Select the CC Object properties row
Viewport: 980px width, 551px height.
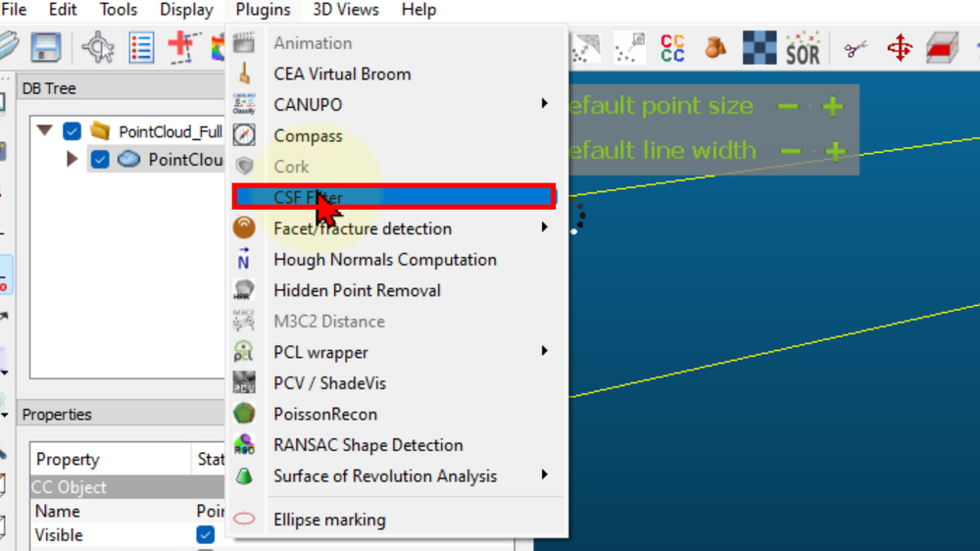[127, 486]
